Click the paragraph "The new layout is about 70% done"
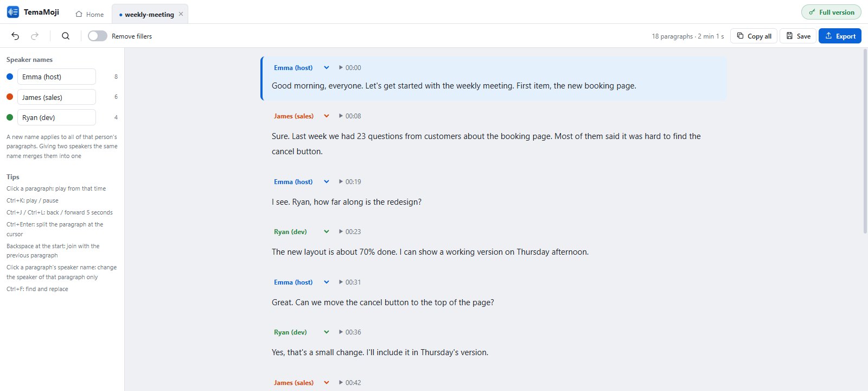Image resolution: width=868 pixels, height=391 pixels. click(x=430, y=252)
